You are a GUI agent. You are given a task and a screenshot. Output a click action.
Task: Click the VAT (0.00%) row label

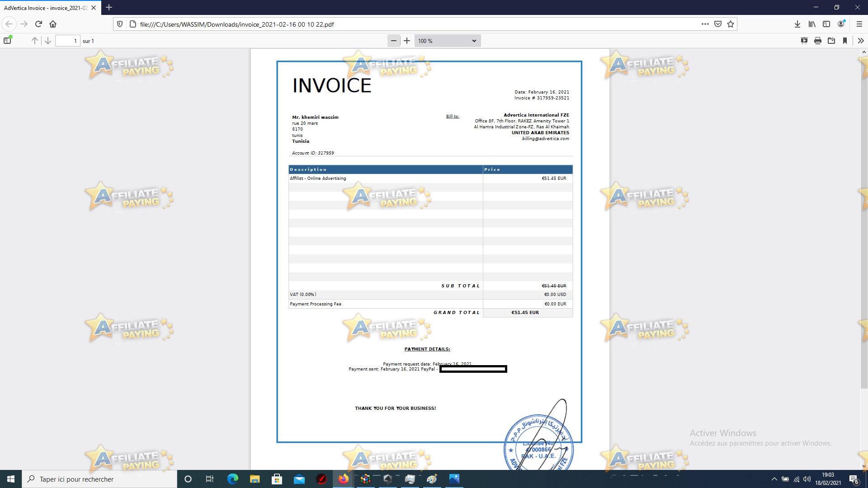(x=303, y=295)
